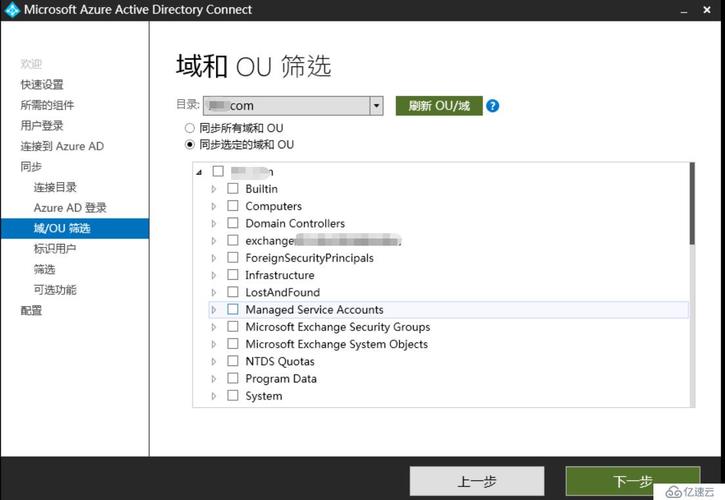The height and width of the screenshot is (500, 725).
Task: Click 上一步 previous button
Action: click(477, 481)
